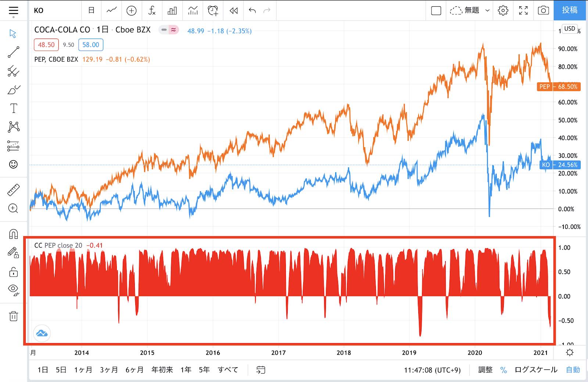Open chart settings gear icon
The height and width of the screenshot is (382, 588).
[503, 10]
